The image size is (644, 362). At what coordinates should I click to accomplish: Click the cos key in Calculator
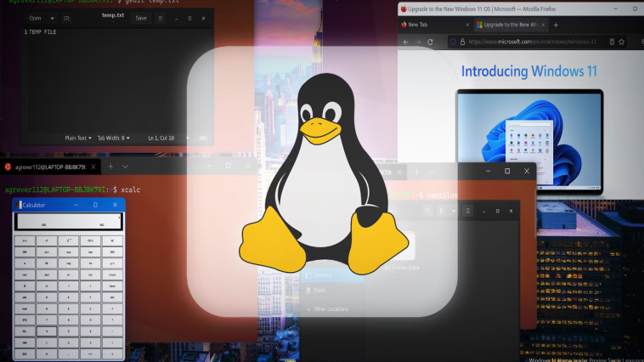click(x=69, y=252)
